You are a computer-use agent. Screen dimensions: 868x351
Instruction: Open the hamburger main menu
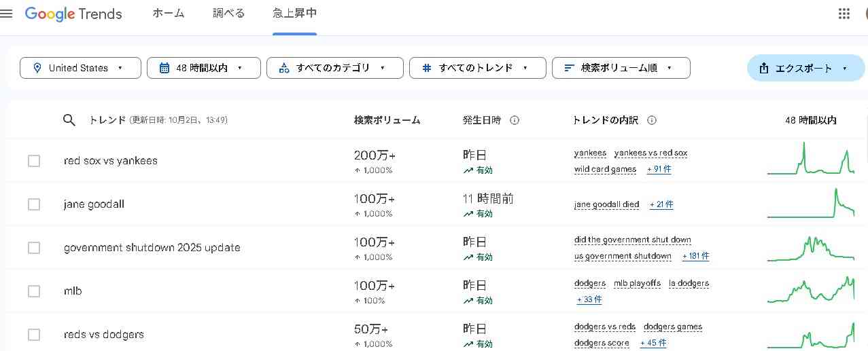pyautogui.click(x=6, y=14)
